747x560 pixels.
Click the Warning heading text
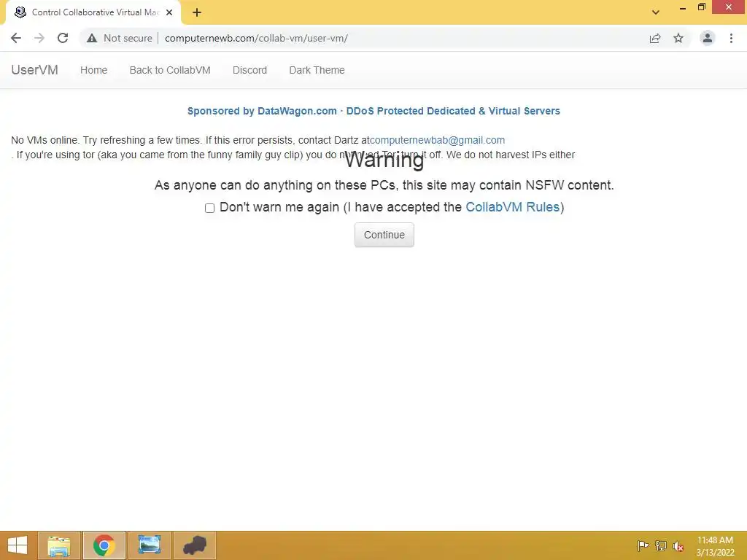click(x=384, y=160)
